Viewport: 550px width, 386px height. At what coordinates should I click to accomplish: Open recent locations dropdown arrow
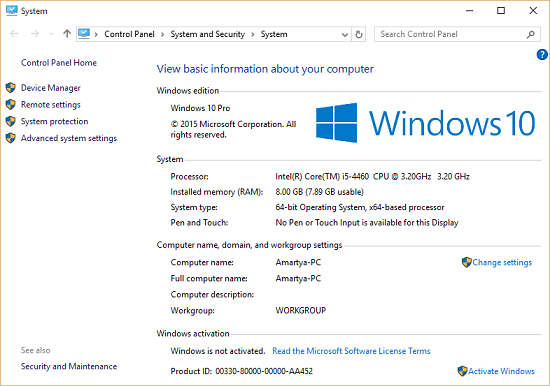52,34
